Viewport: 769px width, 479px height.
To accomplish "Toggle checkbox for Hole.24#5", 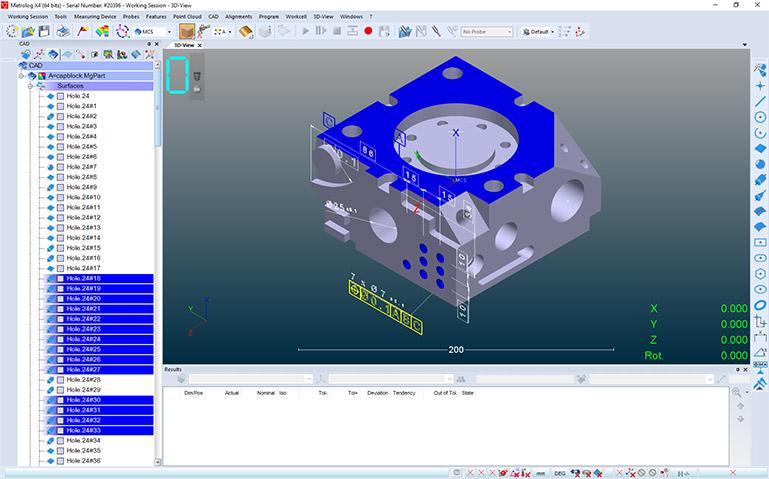I will click(60, 147).
